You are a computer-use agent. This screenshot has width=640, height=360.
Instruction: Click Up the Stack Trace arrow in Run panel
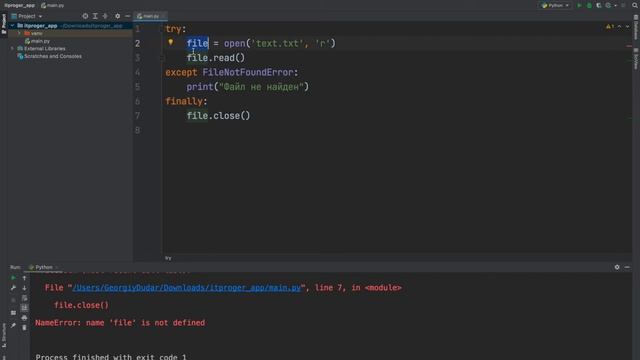(x=24, y=278)
